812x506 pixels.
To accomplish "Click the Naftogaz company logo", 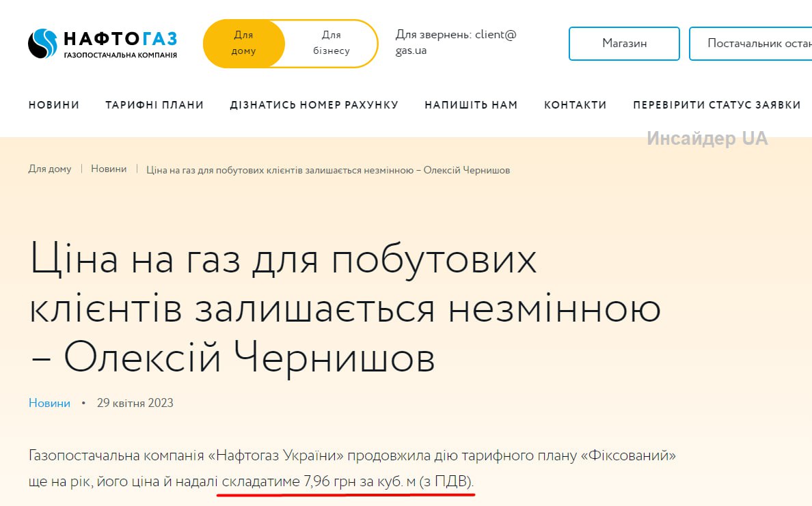I will [103, 43].
